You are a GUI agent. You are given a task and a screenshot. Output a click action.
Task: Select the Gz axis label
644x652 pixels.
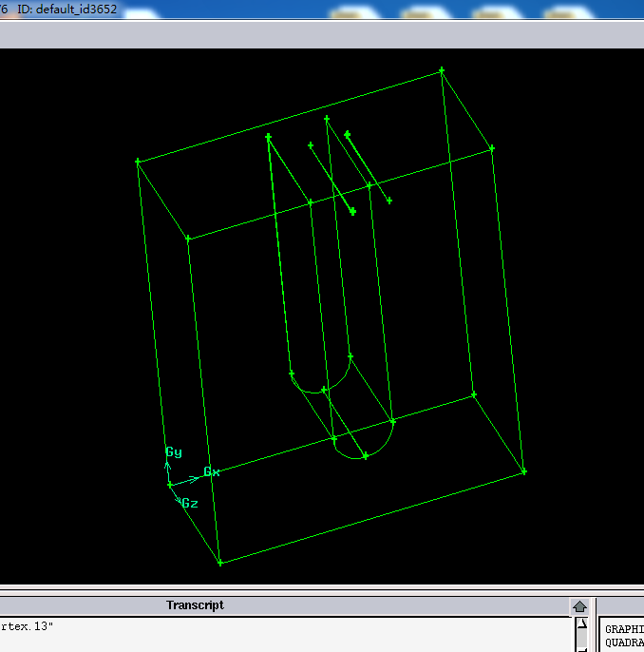(190, 503)
